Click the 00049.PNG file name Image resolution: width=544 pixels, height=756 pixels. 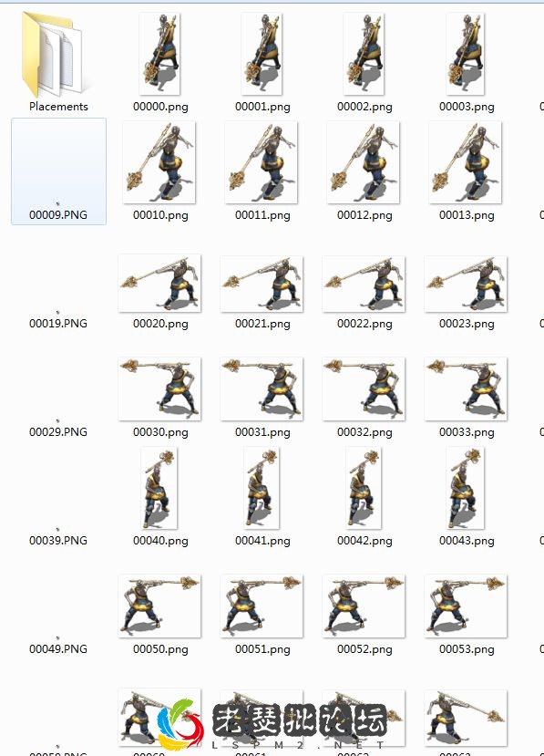(x=58, y=649)
